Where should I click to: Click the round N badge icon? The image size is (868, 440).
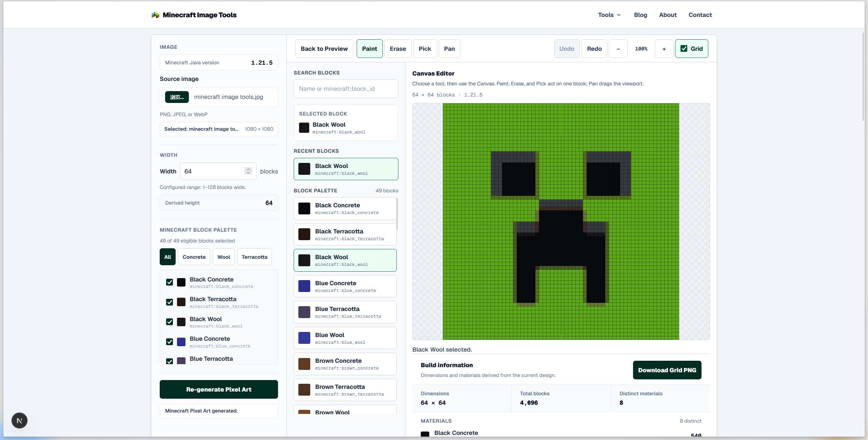[19, 420]
